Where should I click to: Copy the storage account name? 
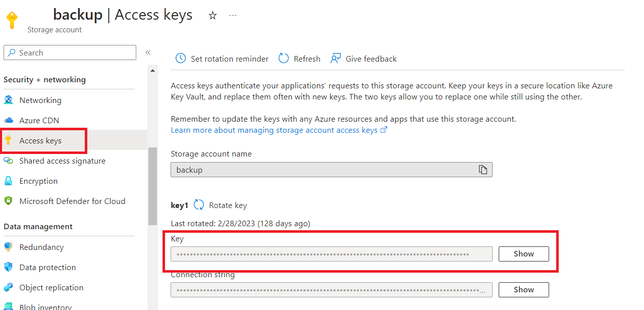[483, 170]
